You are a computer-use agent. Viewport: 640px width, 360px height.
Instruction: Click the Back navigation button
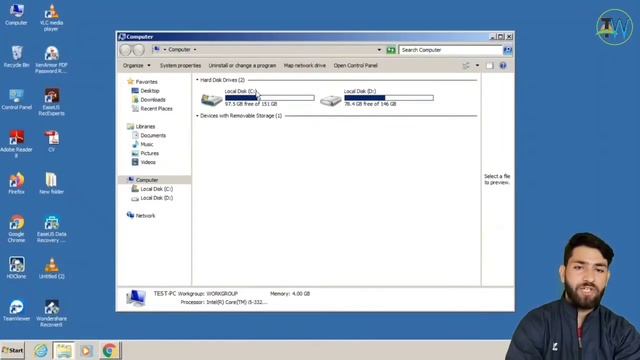coord(125,50)
